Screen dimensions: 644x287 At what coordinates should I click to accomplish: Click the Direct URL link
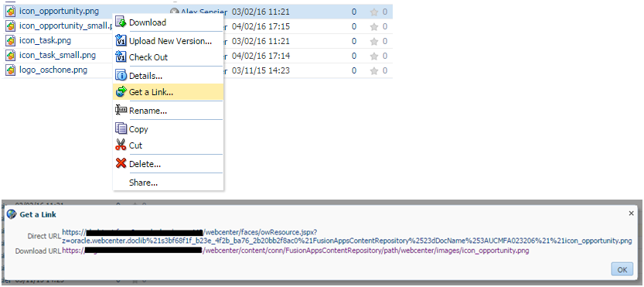pos(347,237)
